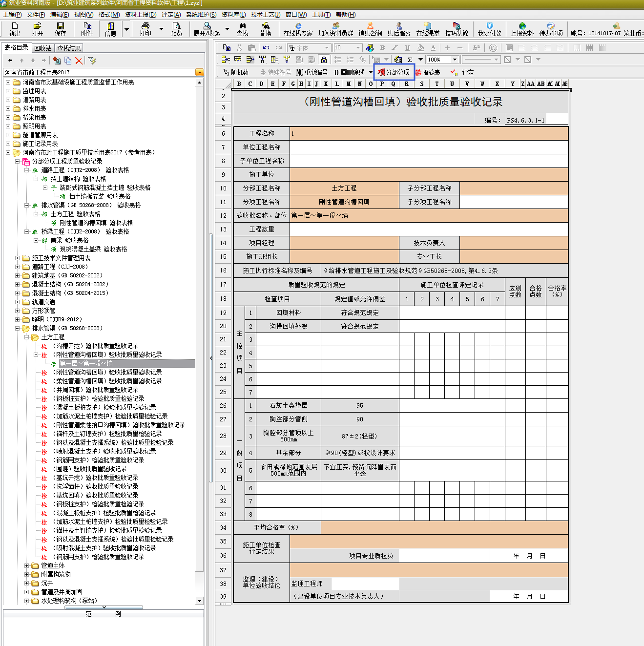
Task: Click the 重新编号 renumber button
Action: (x=312, y=72)
